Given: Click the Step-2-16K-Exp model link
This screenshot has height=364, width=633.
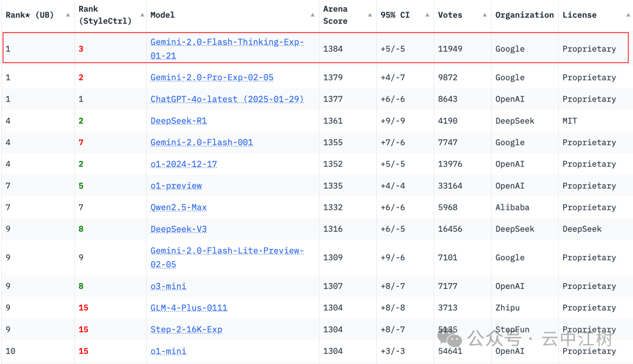Looking at the screenshot, I should pyautogui.click(x=186, y=329).
